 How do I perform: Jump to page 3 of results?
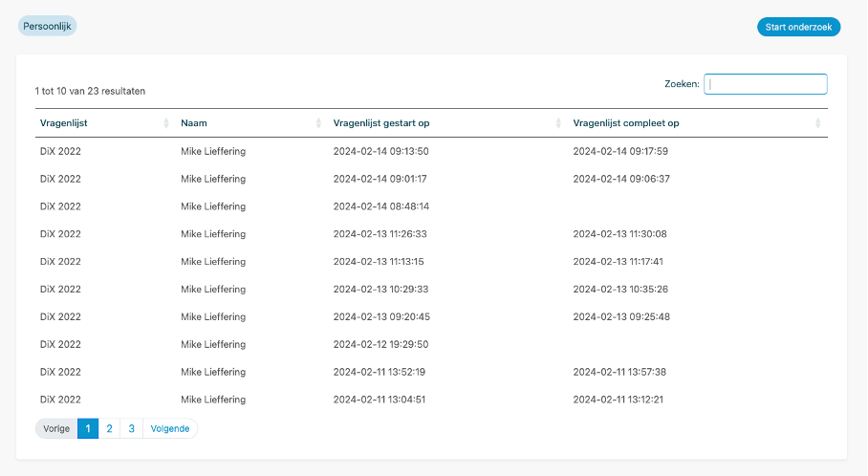pos(131,429)
